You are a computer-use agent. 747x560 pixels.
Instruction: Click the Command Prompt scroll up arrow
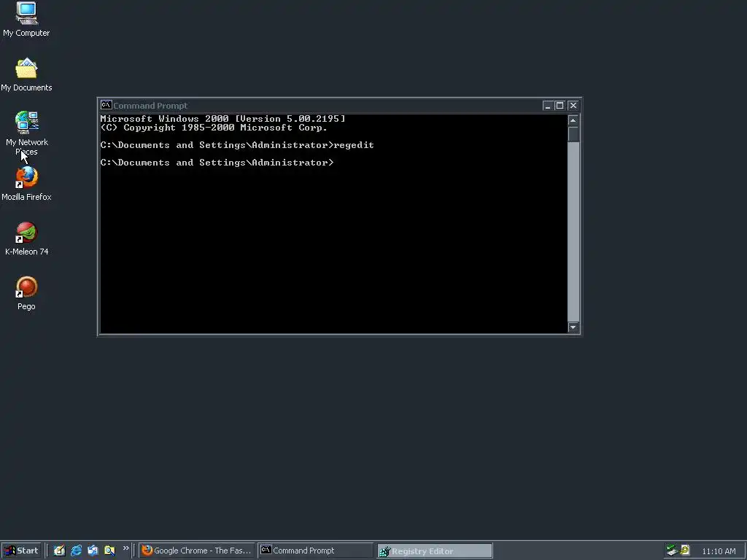(573, 120)
